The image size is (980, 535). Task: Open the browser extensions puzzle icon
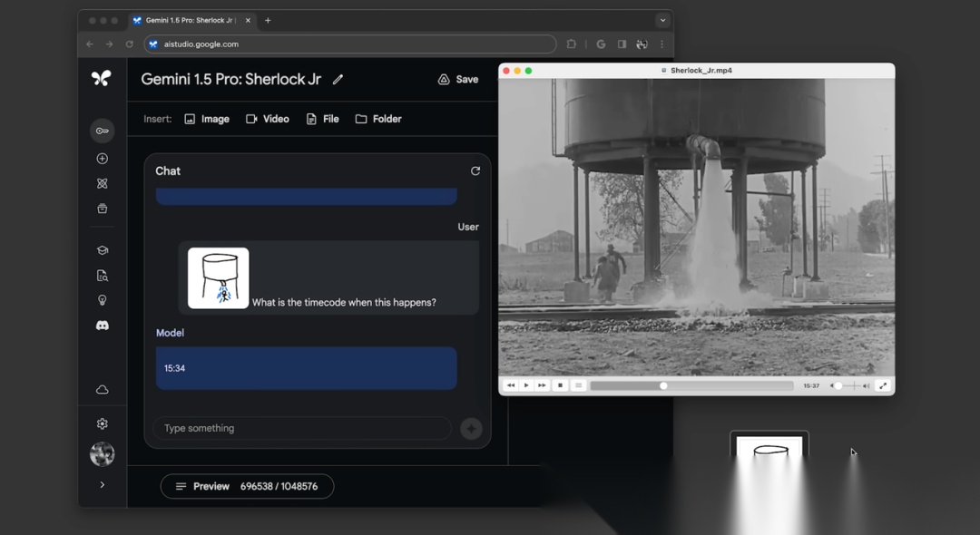572,44
